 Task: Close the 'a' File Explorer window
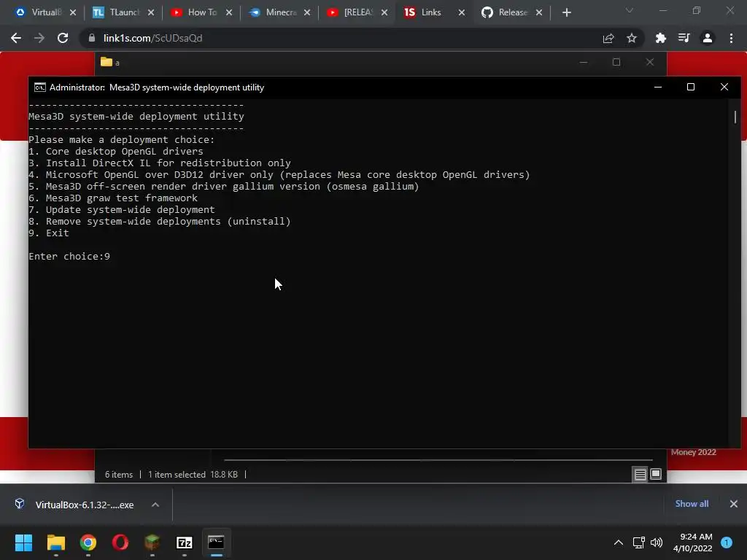click(x=650, y=63)
